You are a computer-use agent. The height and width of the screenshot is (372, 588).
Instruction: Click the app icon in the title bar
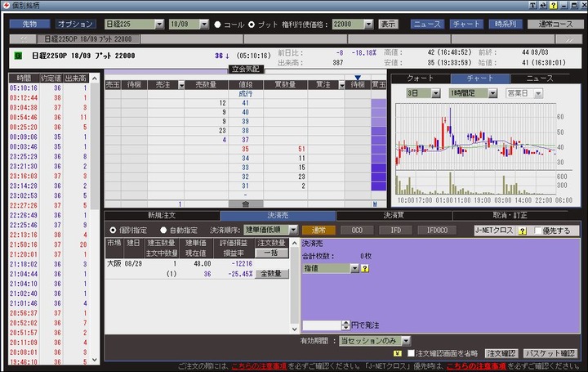pos(6,5)
